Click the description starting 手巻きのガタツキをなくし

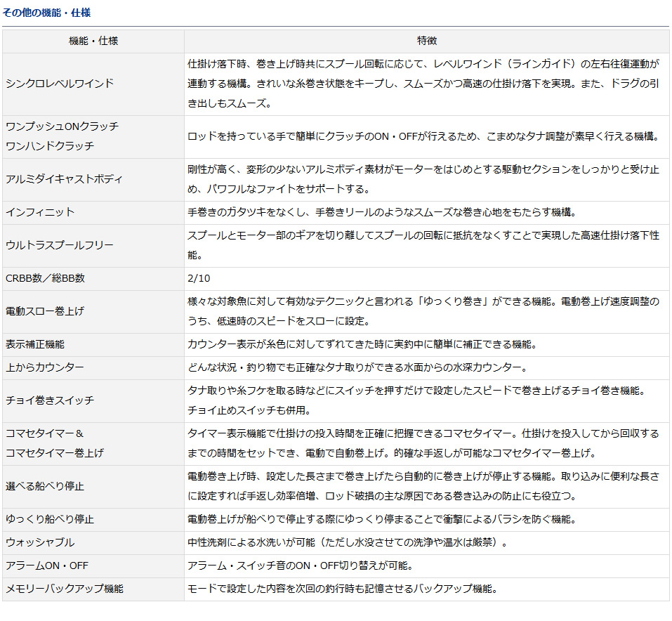(383, 212)
